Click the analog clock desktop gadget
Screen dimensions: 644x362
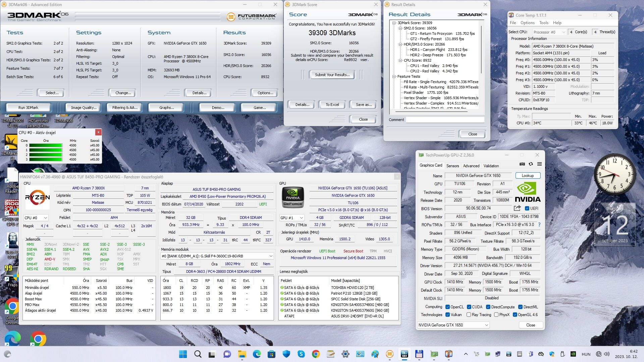pyautogui.click(x=615, y=174)
